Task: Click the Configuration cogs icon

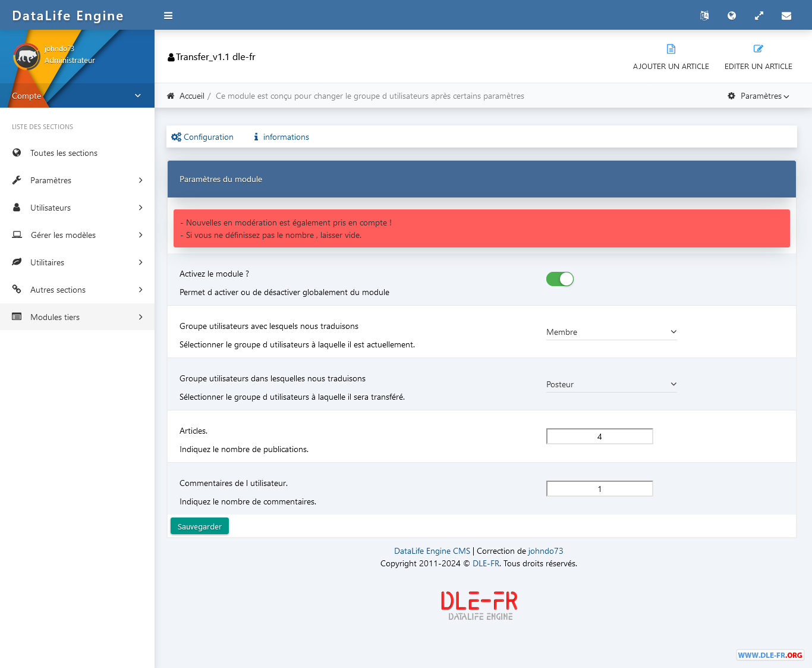Action: click(x=176, y=137)
